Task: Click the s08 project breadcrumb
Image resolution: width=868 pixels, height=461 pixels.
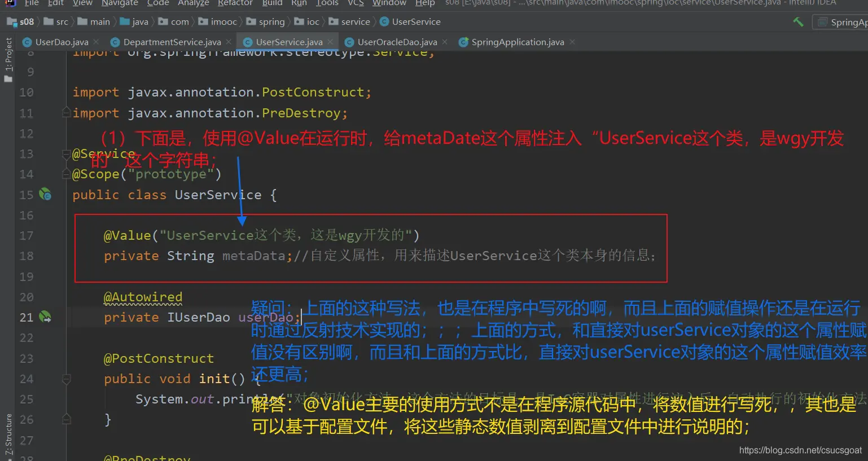Action: [x=21, y=22]
